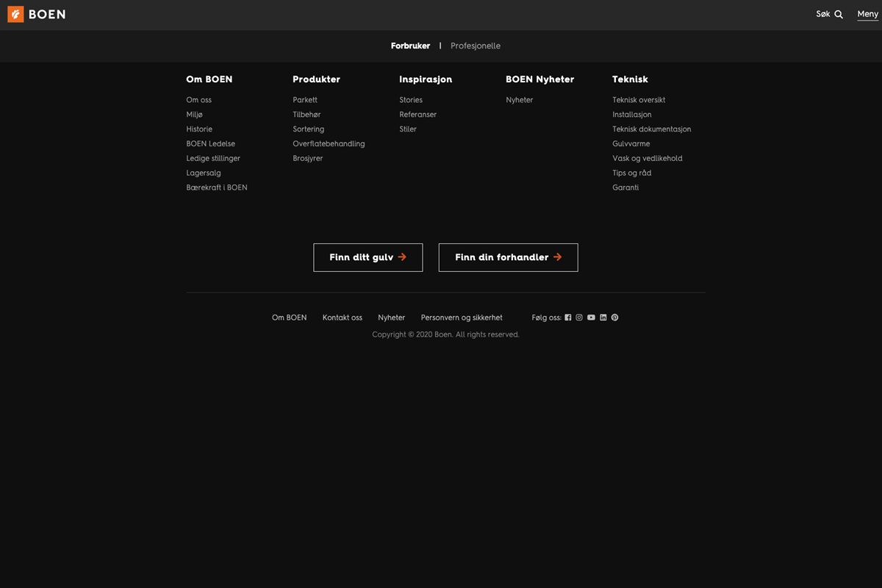
Task: Open BOEN's Facebook page icon
Action: tap(568, 318)
